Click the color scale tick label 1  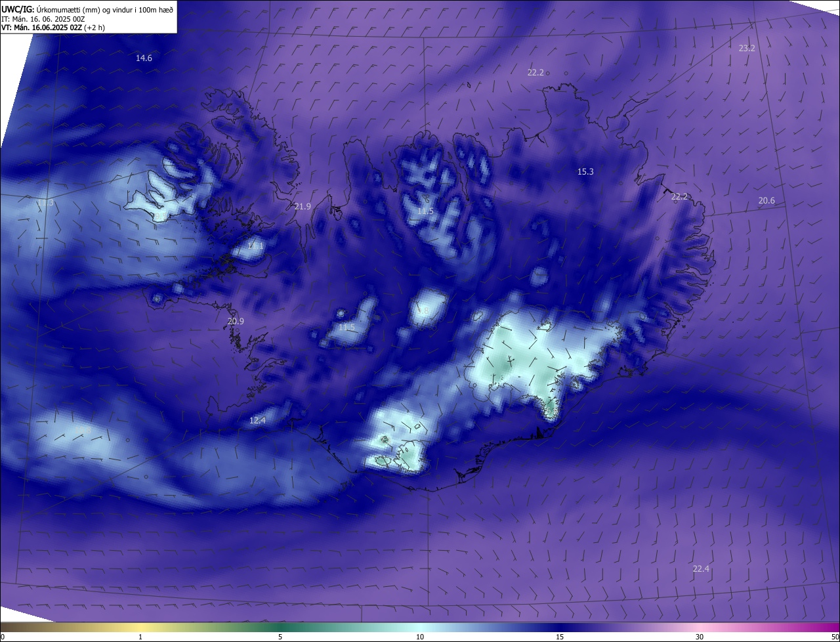[x=140, y=637]
